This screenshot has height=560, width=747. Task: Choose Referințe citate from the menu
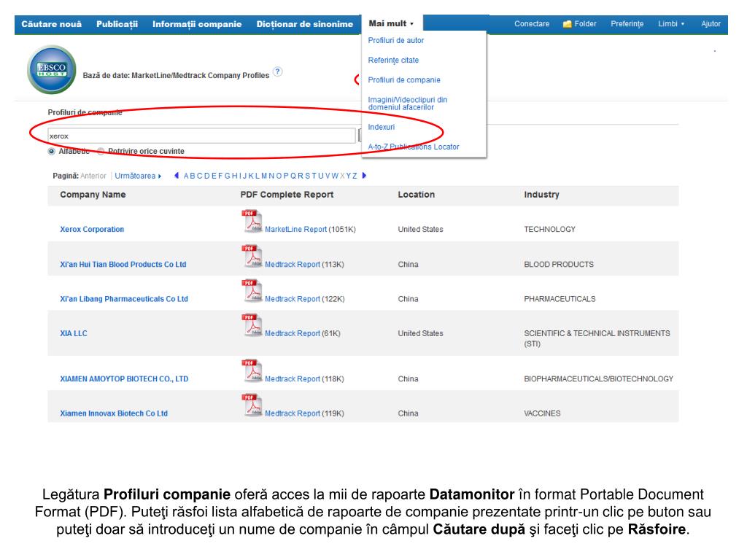393,60
